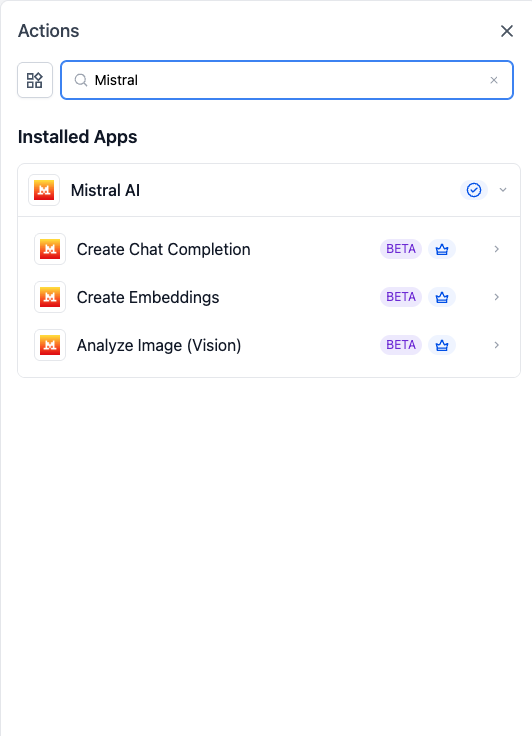Click the Mistral AI app logo

tap(44, 190)
